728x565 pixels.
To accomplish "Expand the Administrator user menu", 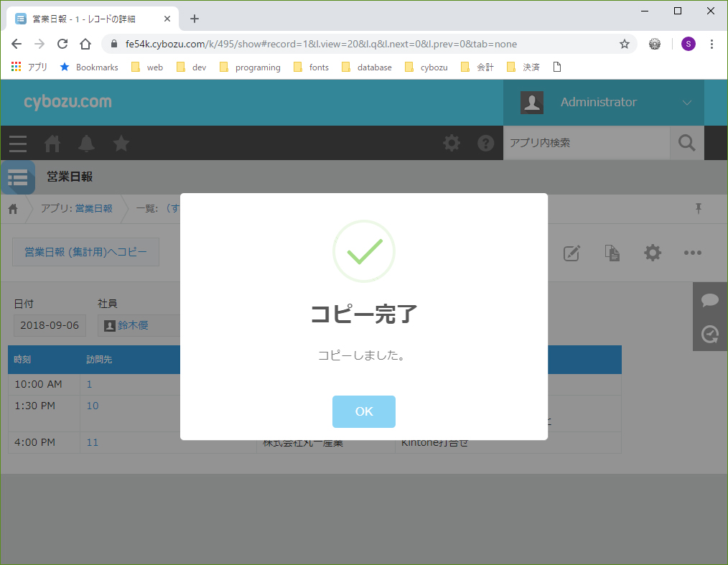I will coord(686,103).
